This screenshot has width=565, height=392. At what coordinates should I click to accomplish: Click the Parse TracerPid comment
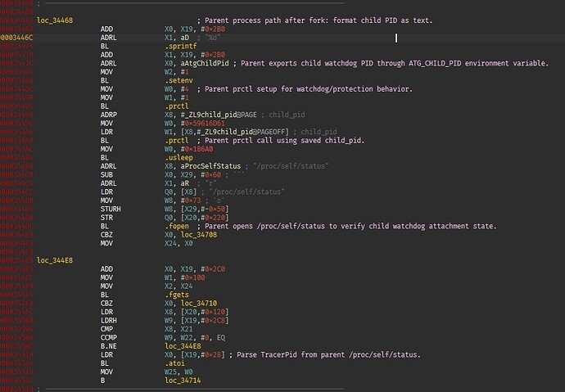pos(325,355)
